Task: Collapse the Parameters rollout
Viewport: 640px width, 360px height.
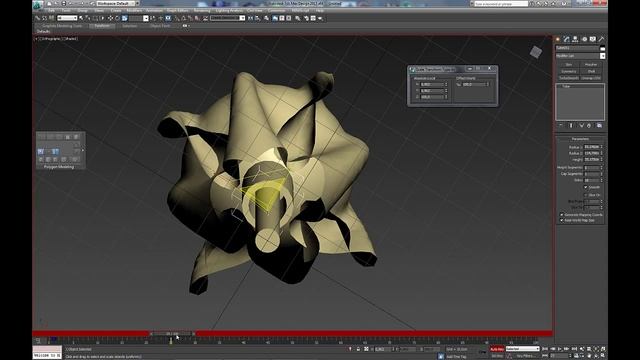Action: (x=580, y=139)
